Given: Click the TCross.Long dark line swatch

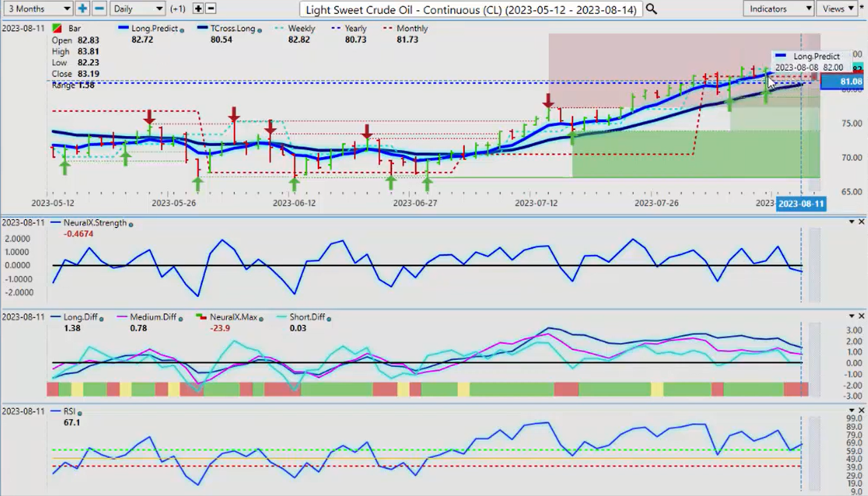Looking at the screenshot, I should (x=202, y=28).
